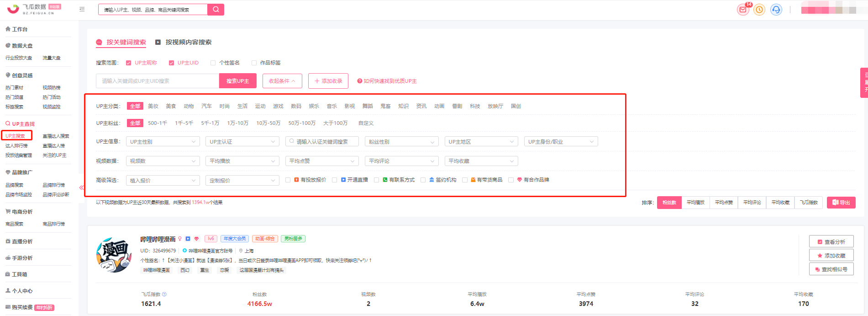
Task: Select 美食 UP主 category
Action: pos(171,106)
